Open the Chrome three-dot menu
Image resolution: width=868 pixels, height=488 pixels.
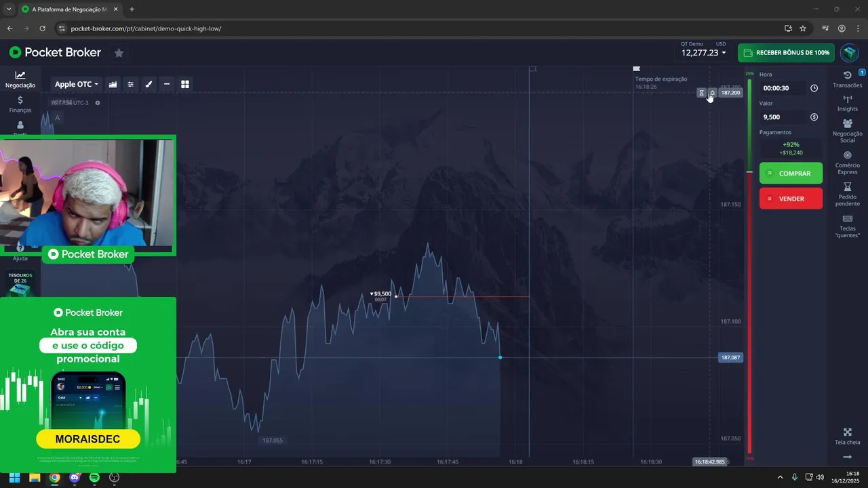coord(856,28)
